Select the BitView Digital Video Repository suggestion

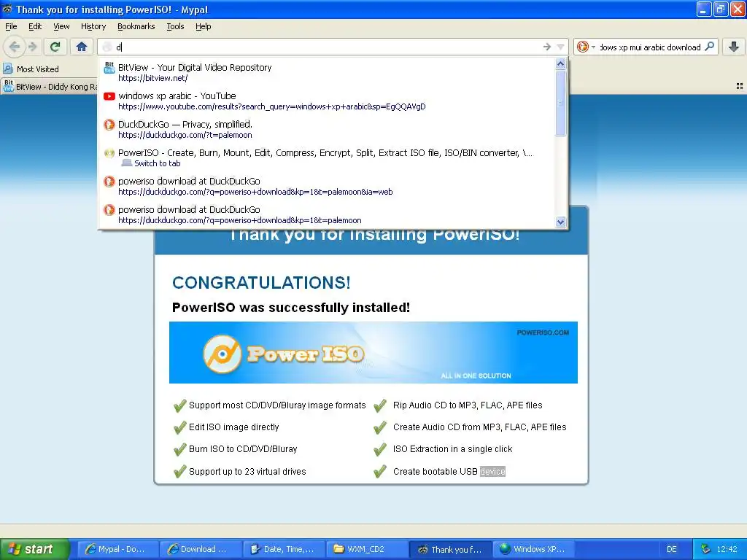pos(327,72)
